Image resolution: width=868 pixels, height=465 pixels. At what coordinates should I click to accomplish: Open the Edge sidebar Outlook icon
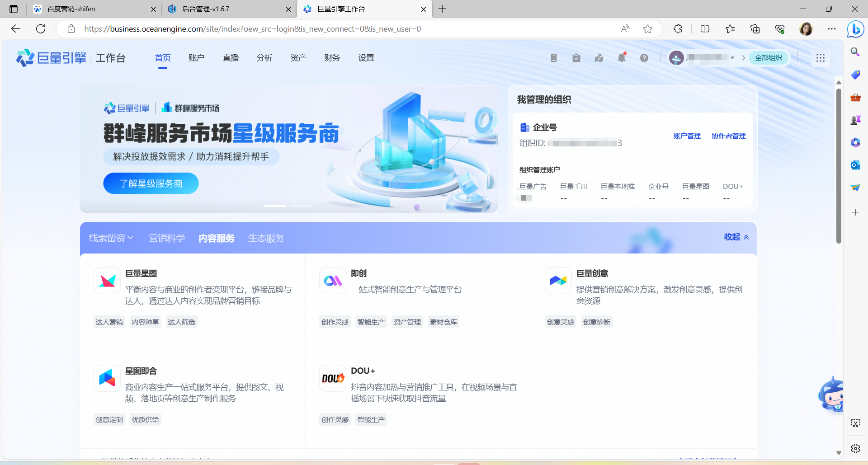click(855, 165)
